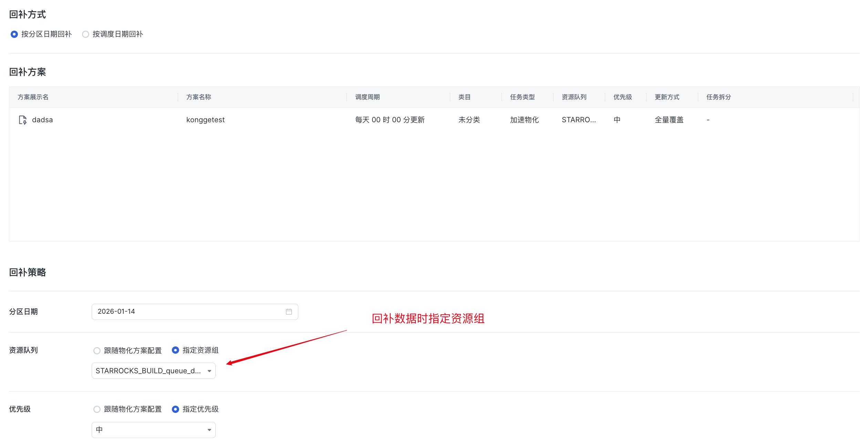
Task: Choose 跟随物化方案配置 for 优先级
Action: (x=97, y=409)
